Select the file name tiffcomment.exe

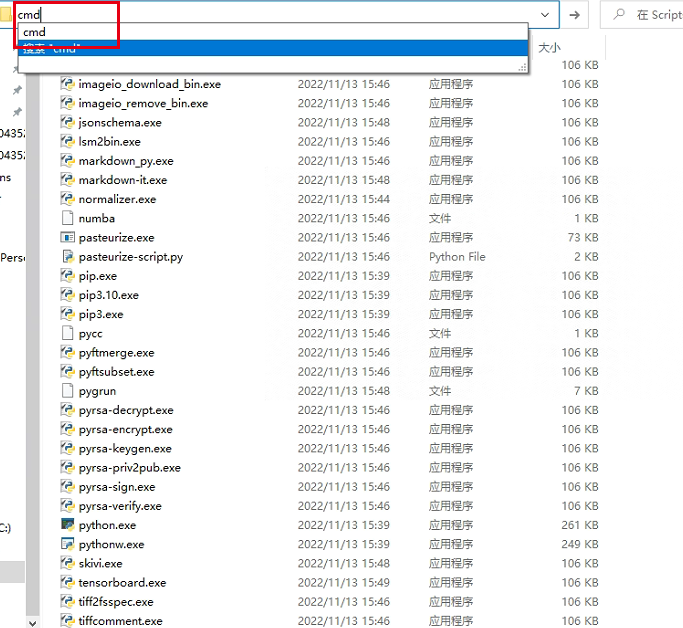(x=120, y=621)
